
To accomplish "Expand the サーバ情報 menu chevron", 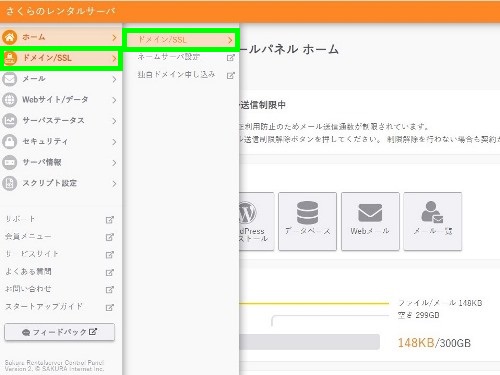I will 114,163.
